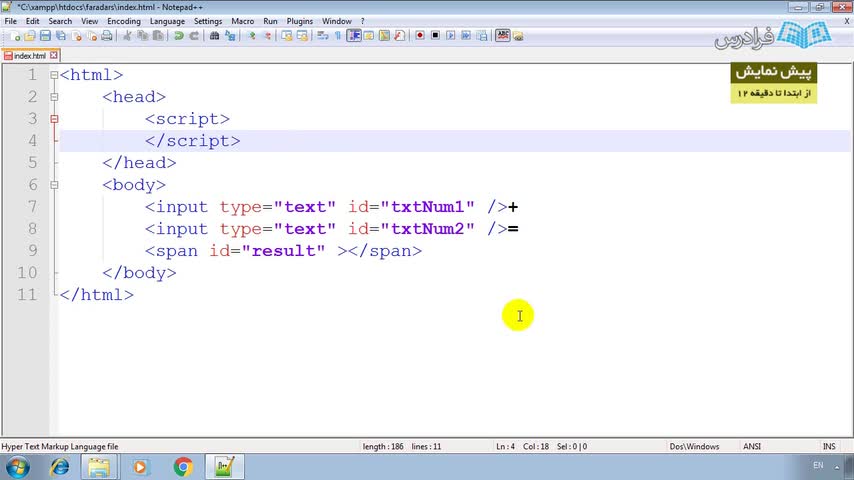The image size is (854, 480).
Task: Toggle synchronized vertical scrolling
Action: (286, 36)
